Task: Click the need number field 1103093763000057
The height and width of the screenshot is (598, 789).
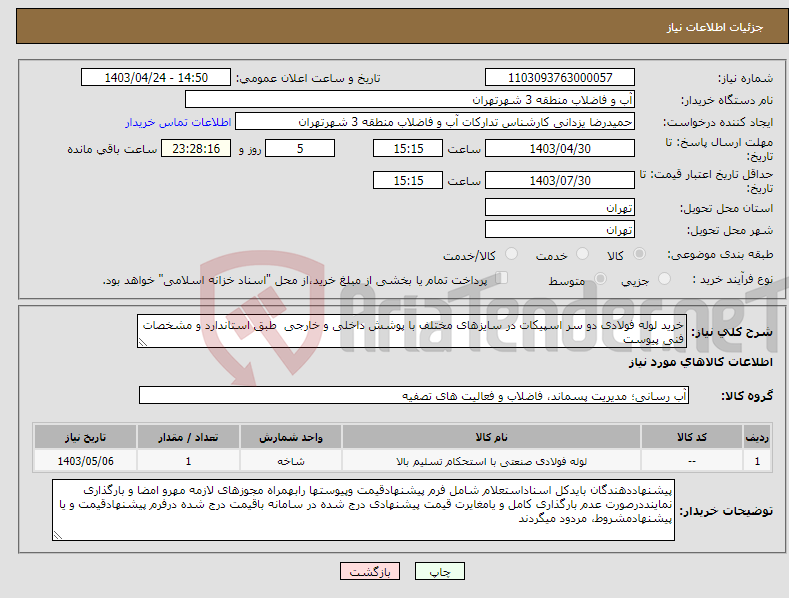Action: click(x=560, y=78)
